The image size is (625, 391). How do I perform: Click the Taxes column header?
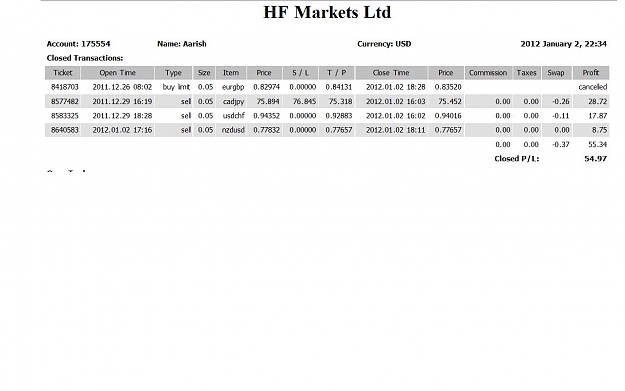tap(527, 73)
